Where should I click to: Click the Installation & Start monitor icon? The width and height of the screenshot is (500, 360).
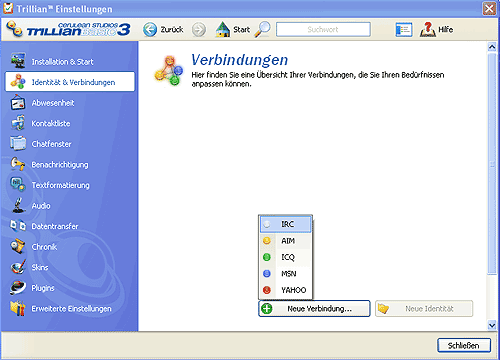click(18, 61)
